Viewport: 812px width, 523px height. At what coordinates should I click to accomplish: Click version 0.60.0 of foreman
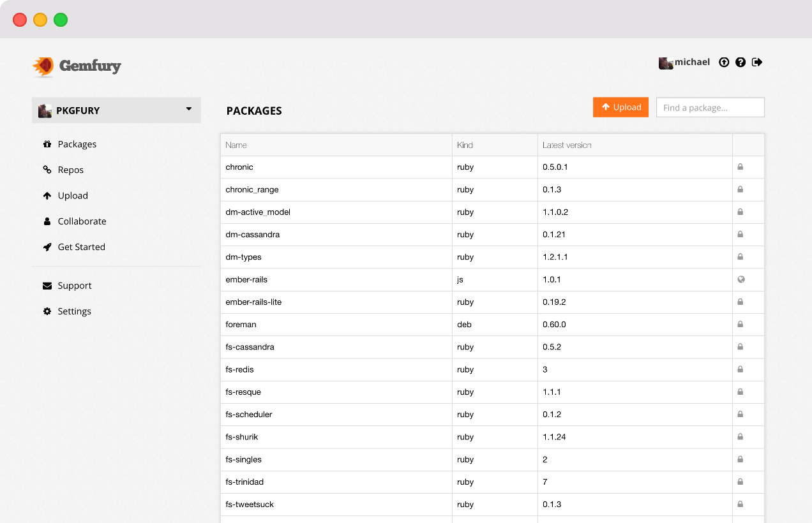point(554,325)
